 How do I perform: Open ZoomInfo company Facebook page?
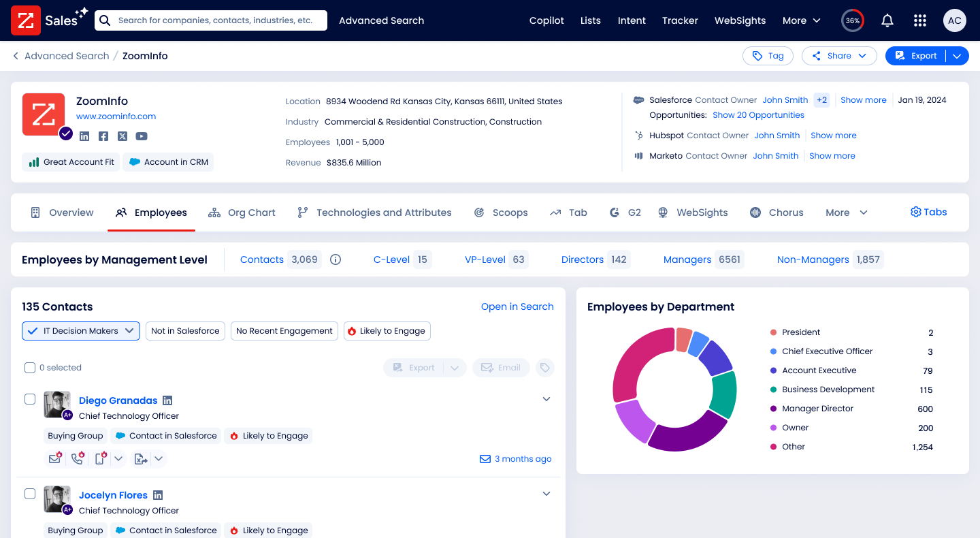click(103, 136)
